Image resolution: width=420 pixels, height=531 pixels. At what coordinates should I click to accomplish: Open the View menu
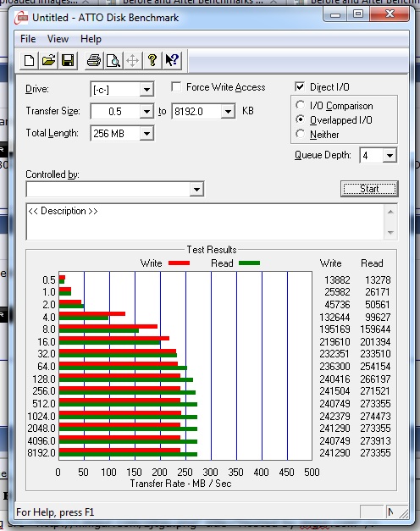(x=58, y=39)
